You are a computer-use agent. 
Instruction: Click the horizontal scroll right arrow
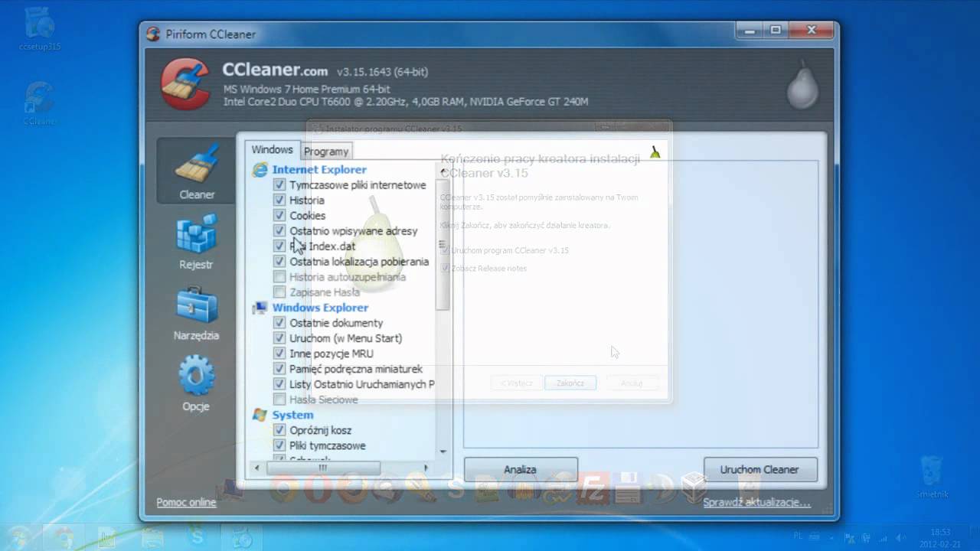click(426, 467)
